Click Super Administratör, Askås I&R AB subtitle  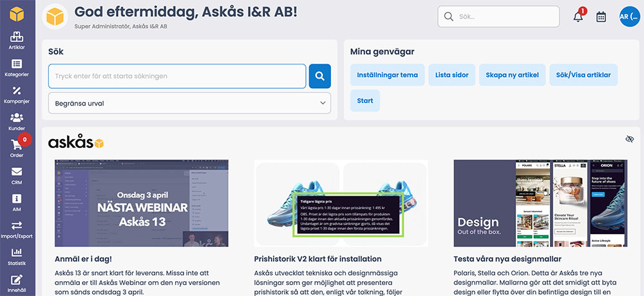point(121,26)
